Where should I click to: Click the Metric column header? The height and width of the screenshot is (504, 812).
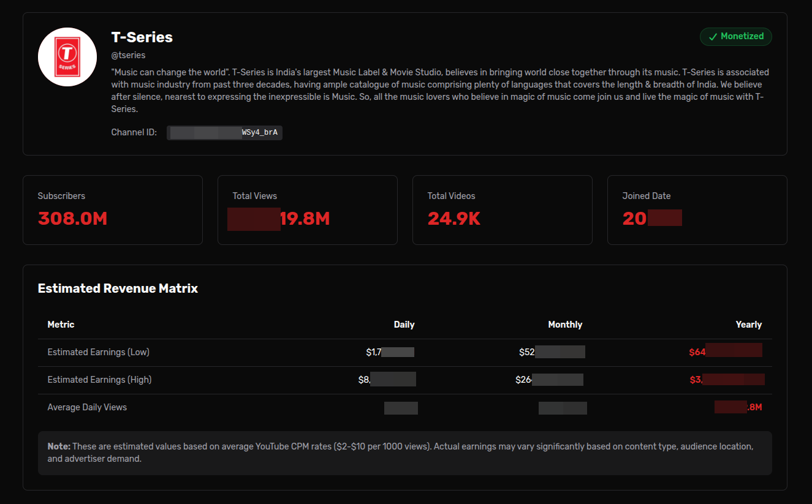(61, 325)
